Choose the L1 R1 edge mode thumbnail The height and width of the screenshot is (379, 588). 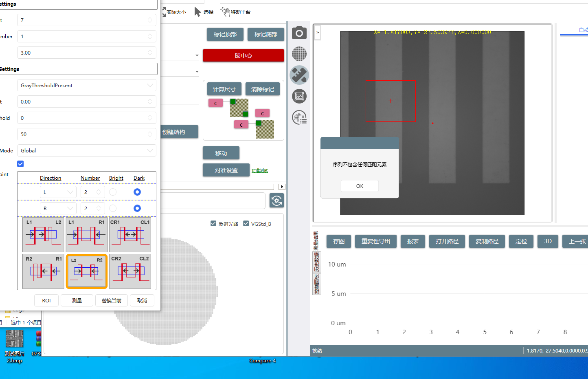pyautogui.click(x=86, y=235)
